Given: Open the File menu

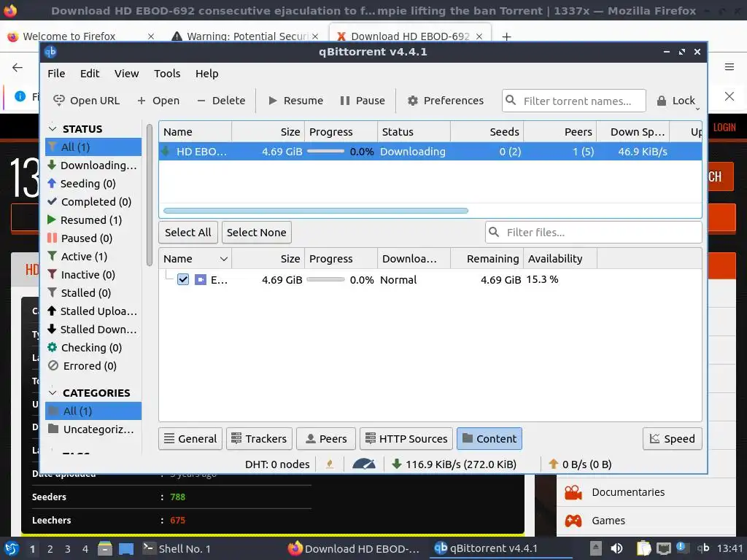Looking at the screenshot, I should [56, 74].
